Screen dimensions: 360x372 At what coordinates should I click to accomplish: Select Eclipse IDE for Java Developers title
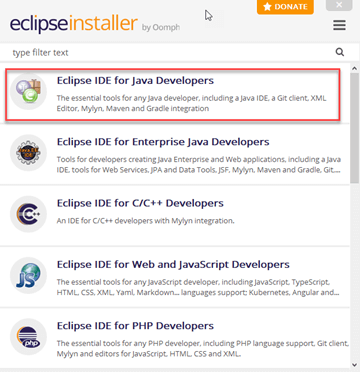135,81
